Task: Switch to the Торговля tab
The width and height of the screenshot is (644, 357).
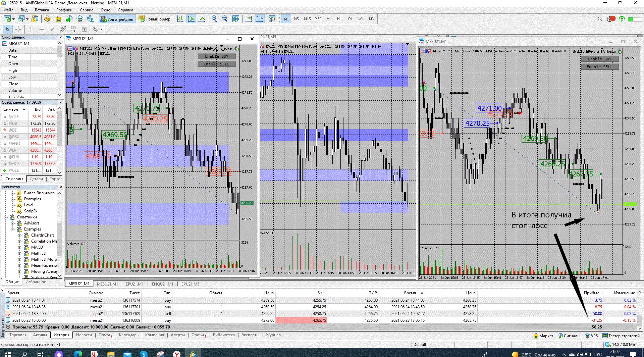Action: click(18, 335)
